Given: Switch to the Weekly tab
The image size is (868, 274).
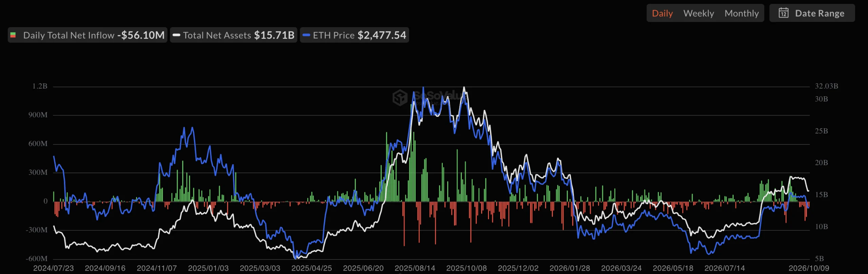Looking at the screenshot, I should point(698,13).
